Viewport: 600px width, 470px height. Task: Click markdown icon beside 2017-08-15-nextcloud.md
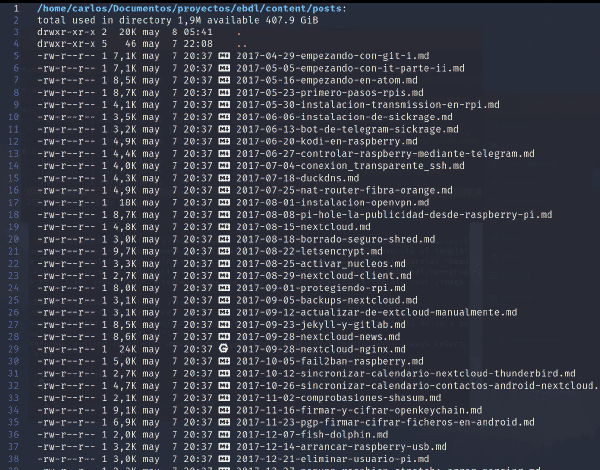coord(224,227)
